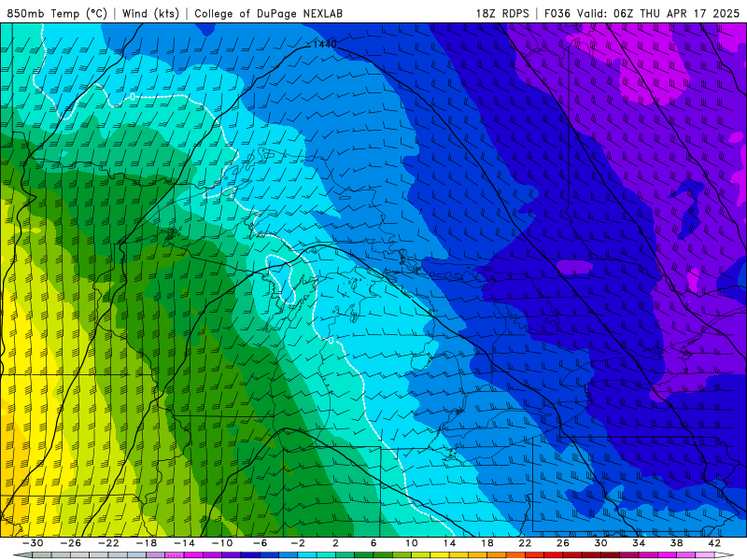Select the negative -2 color scale label
The width and height of the screenshot is (747, 560).
click(298, 543)
